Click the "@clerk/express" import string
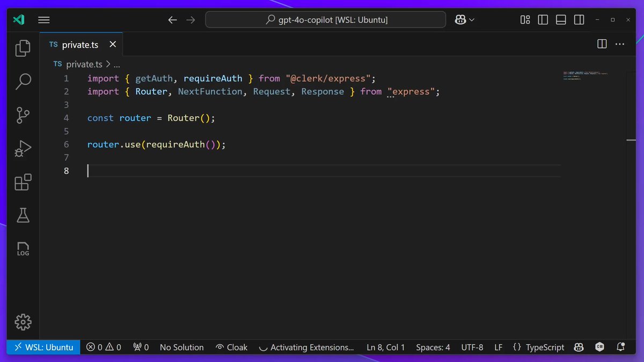 click(328, 78)
